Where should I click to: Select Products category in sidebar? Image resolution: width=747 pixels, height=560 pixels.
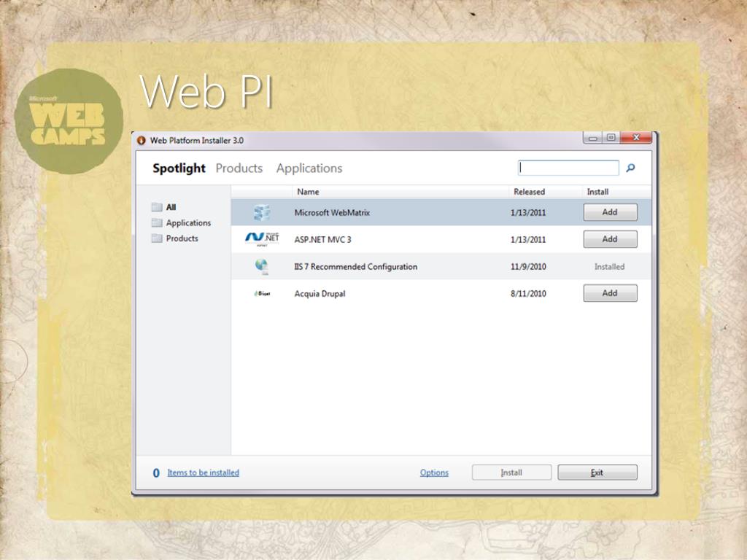(x=182, y=238)
